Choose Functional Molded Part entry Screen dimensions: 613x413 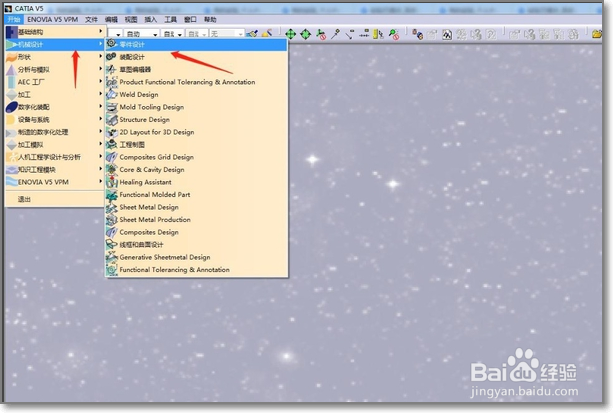click(x=197, y=195)
